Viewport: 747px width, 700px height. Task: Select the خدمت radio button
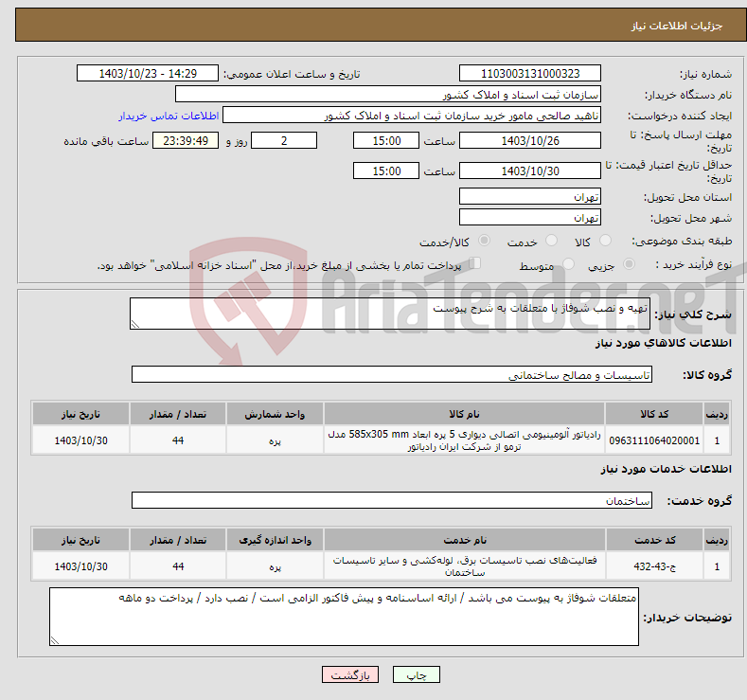[x=551, y=241]
